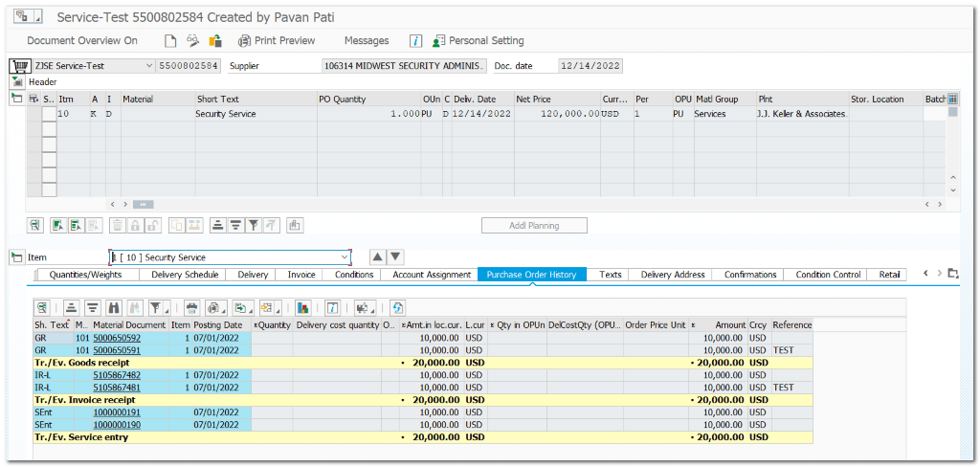Open the item selector dropdown for Security Service
Screen dimensions: 980x467
(345, 257)
